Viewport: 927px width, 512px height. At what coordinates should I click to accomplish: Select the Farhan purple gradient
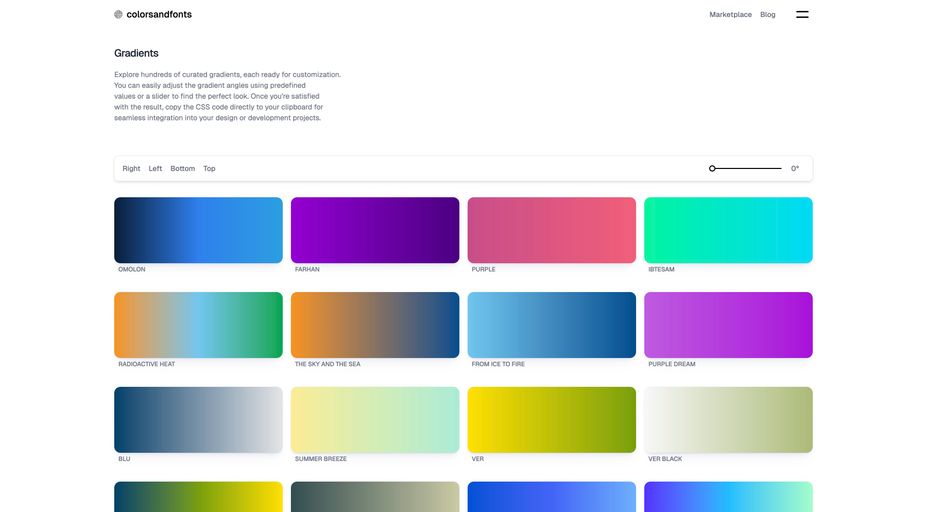pos(375,230)
